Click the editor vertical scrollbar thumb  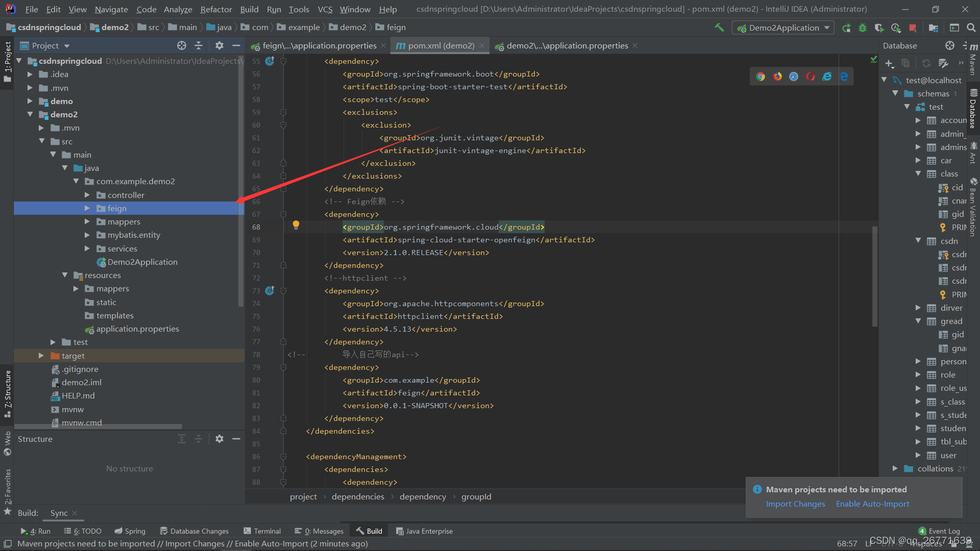coord(874,275)
